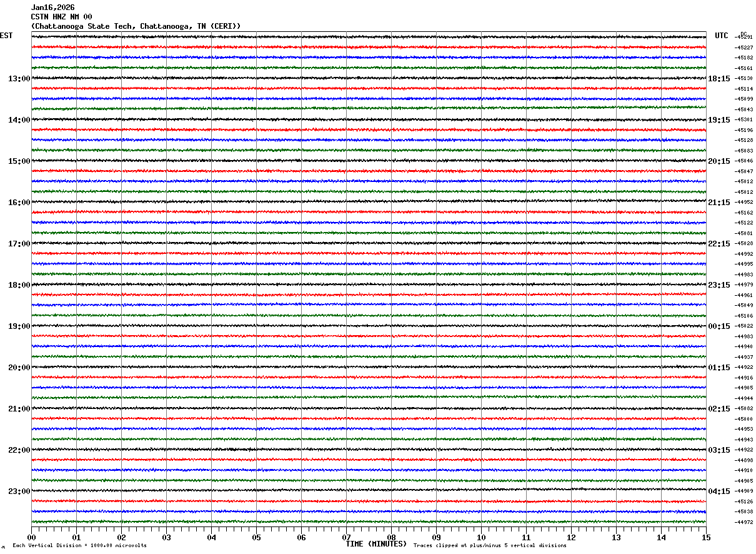Screen dimensions: 756x554
Task: Click minute tick label 10 on bottom axis
Action: click(x=481, y=537)
